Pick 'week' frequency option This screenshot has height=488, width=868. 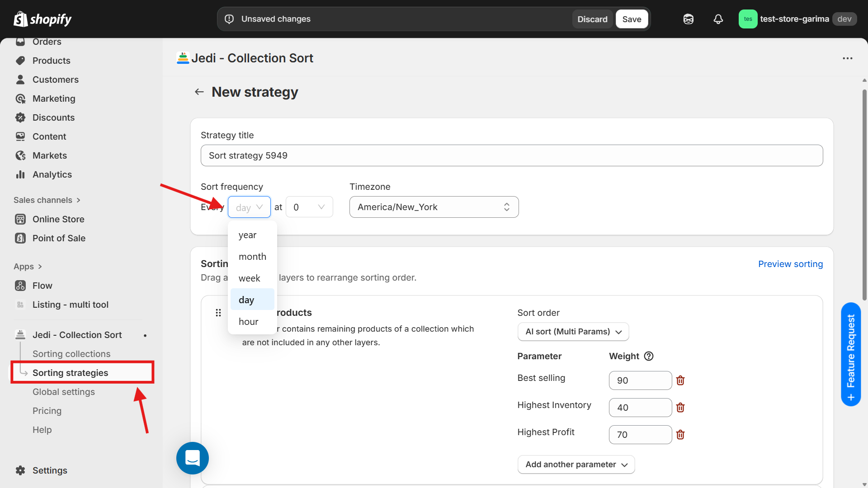250,278
